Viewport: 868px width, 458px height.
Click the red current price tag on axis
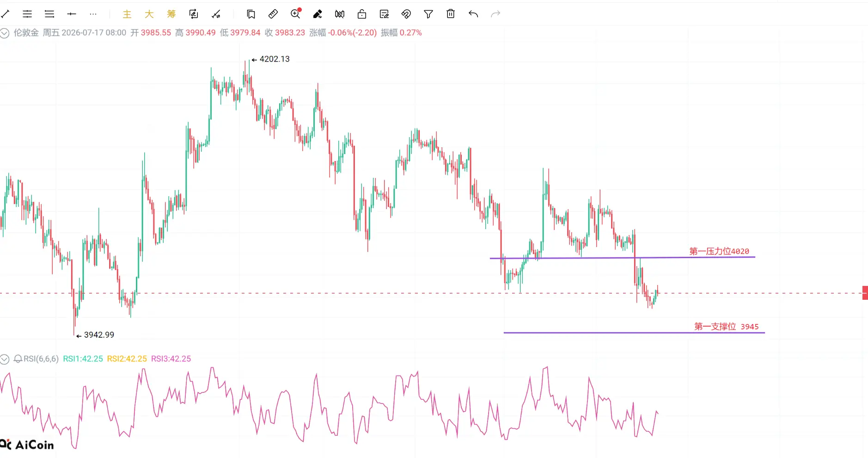865,293
